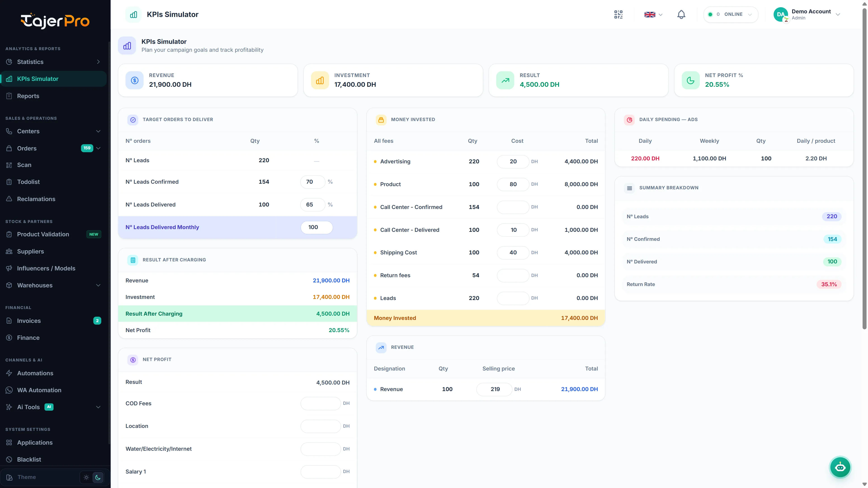The image size is (868, 488).
Task: Open the Reports page
Action: (53, 96)
